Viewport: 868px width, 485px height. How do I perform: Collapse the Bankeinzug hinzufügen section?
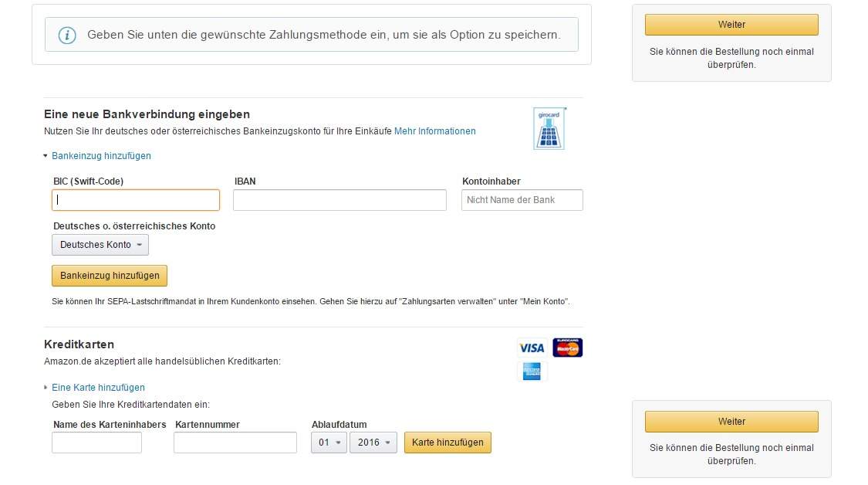pyautogui.click(x=101, y=155)
